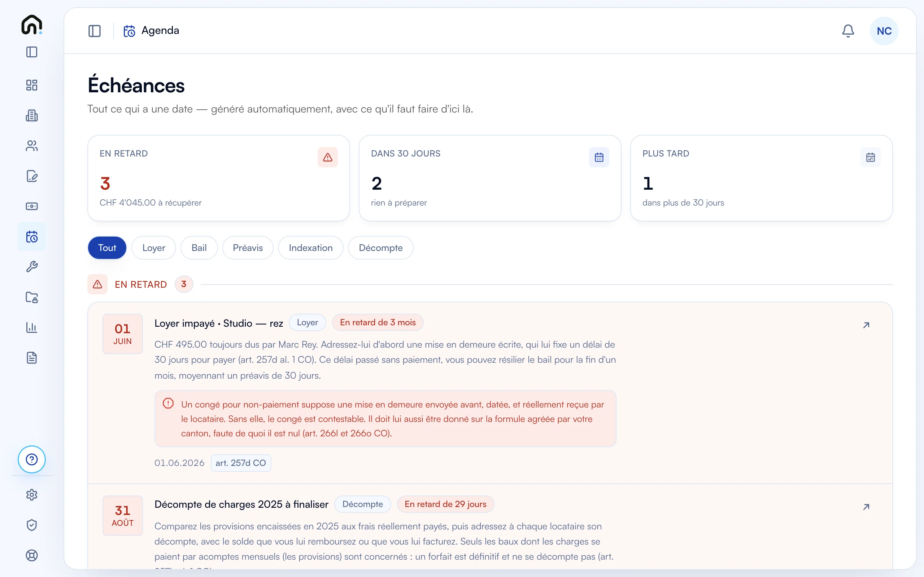Open Loyer impayé item arrow link

[x=866, y=325]
